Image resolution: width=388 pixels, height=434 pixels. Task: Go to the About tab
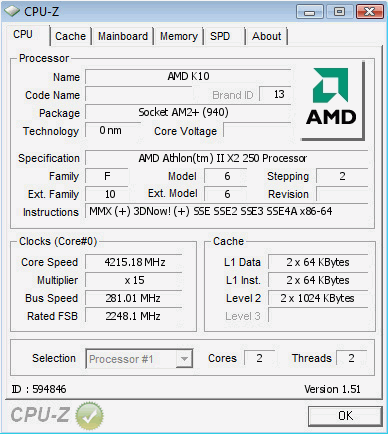coord(266,36)
